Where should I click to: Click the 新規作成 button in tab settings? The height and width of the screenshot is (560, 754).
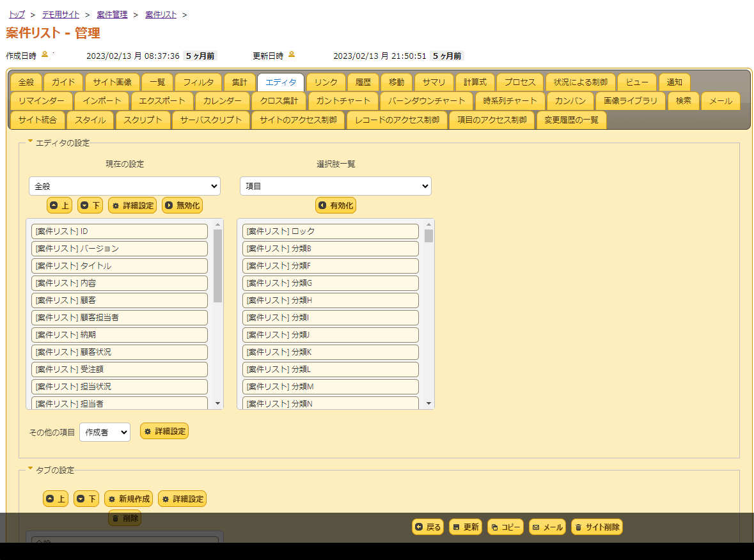[x=129, y=499]
